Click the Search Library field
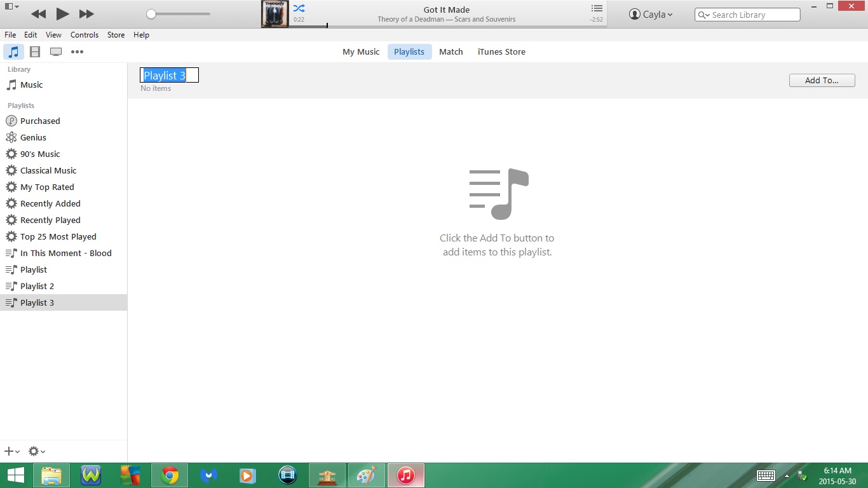Image resolution: width=868 pixels, height=488 pixels. [x=747, y=15]
